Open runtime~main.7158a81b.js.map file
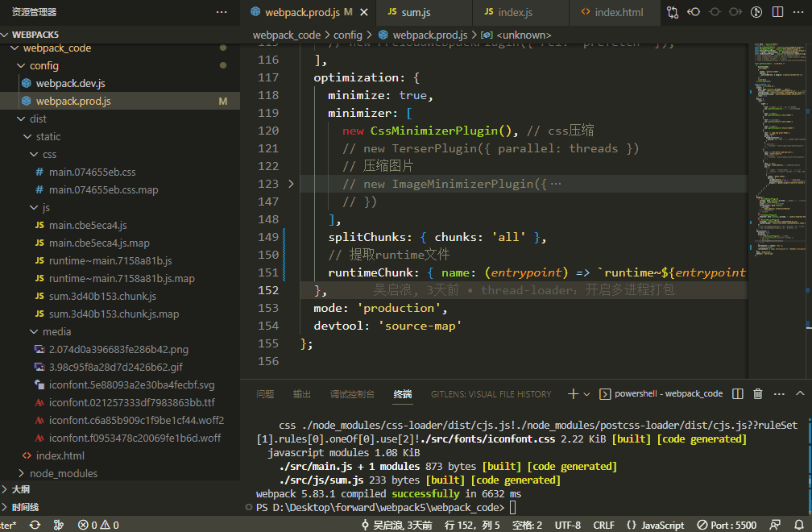Image resolution: width=812 pixels, height=532 pixels. 119,278
